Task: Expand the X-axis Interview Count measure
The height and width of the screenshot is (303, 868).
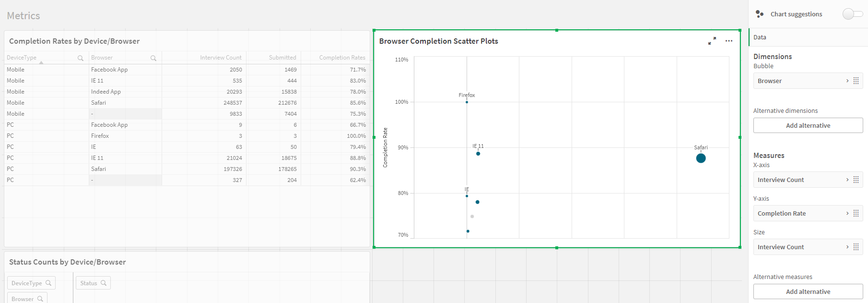Action: tap(847, 180)
